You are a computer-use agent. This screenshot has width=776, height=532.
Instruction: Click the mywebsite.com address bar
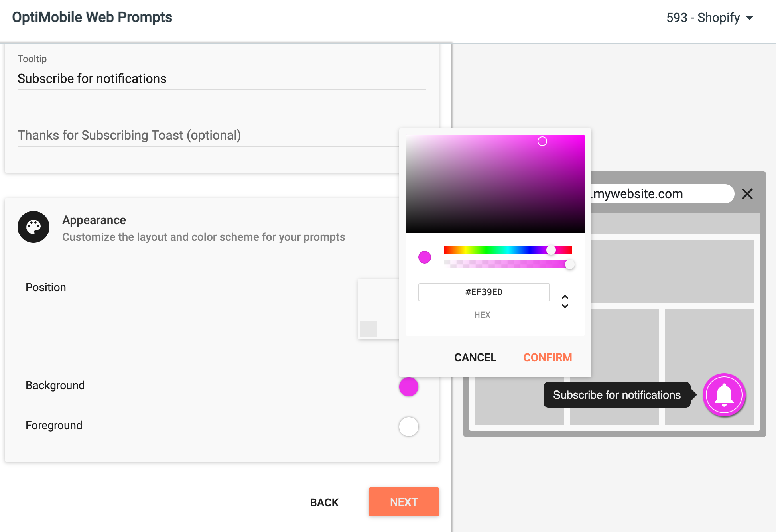(662, 194)
